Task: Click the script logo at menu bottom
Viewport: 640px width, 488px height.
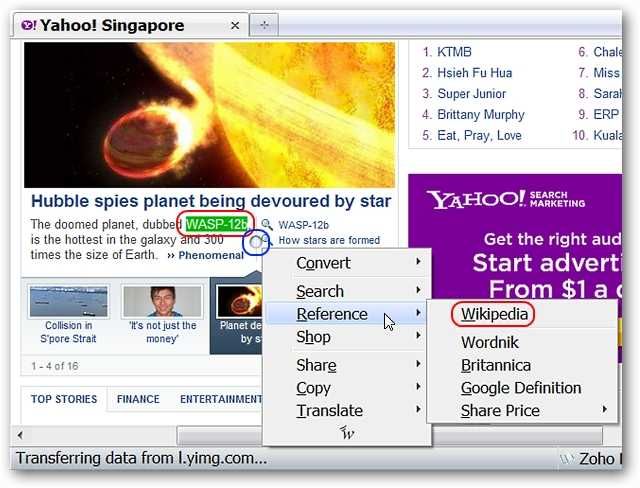Action: coord(347,433)
